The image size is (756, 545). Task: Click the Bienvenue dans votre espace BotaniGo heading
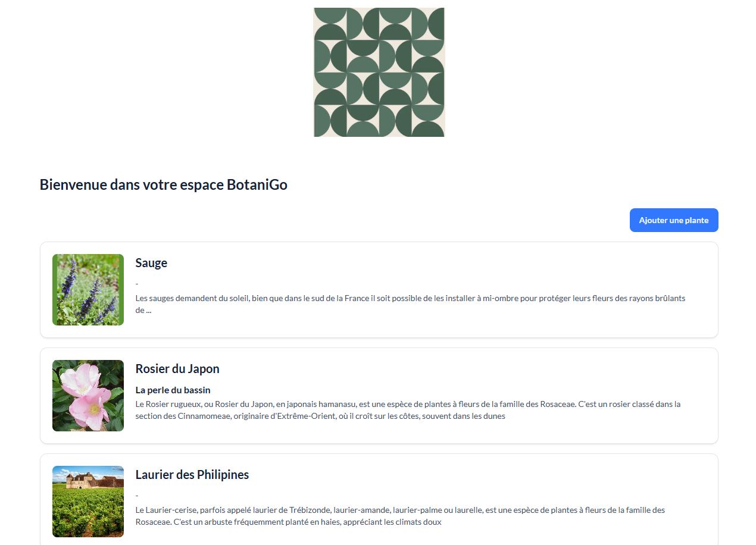coord(164,184)
